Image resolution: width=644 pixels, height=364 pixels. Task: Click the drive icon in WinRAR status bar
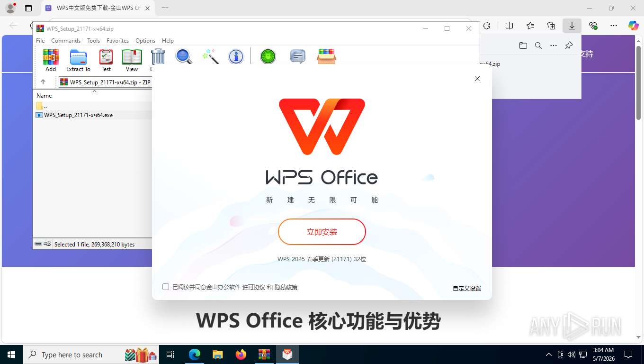tap(39, 244)
